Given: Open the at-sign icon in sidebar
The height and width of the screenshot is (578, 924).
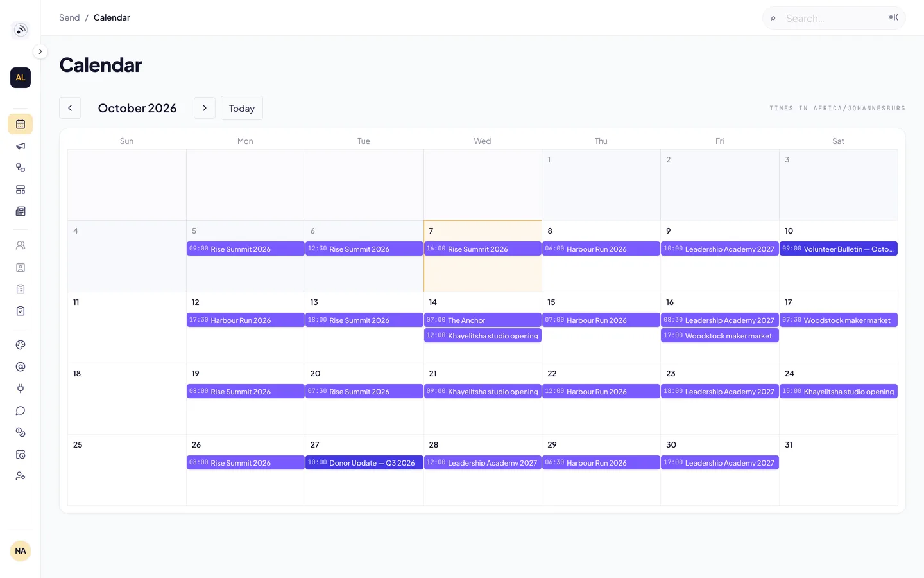Looking at the screenshot, I should [21, 367].
